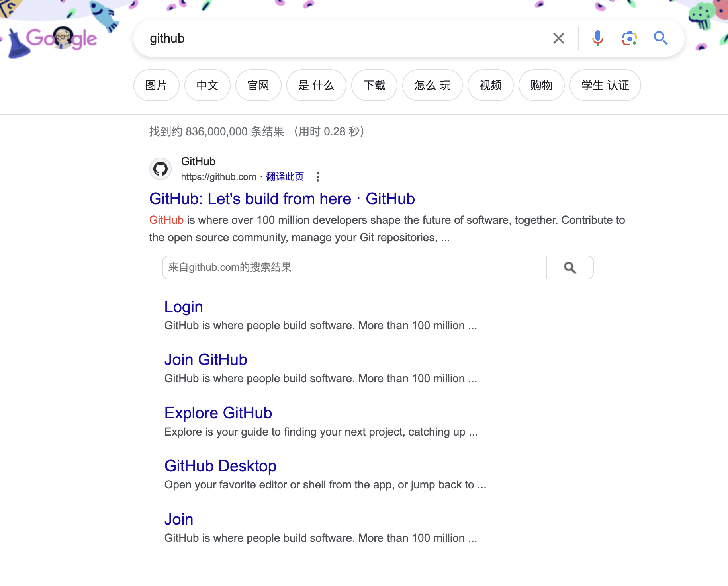The image size is (728, 586).
Task: Open the Explore GitHub sitelink
Action: (218, 413)
